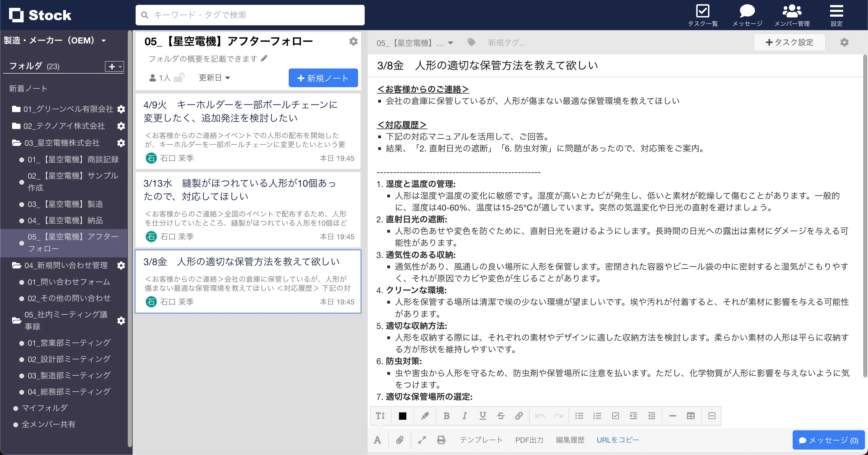Insert a table in the editor
The height and width of the screenshot is (455, 868).
tap(691, 416)
